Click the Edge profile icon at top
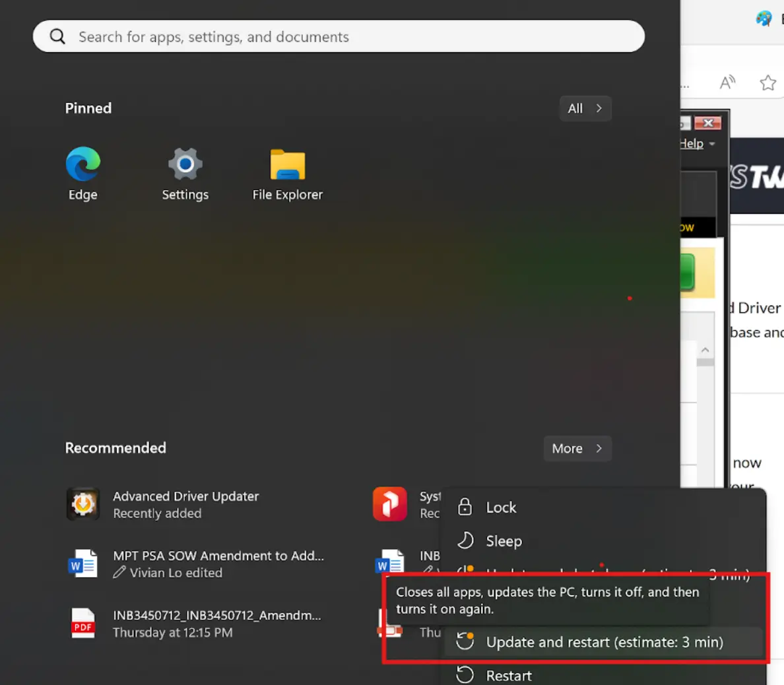The image size is (784, 685). (x=764, y=18)
